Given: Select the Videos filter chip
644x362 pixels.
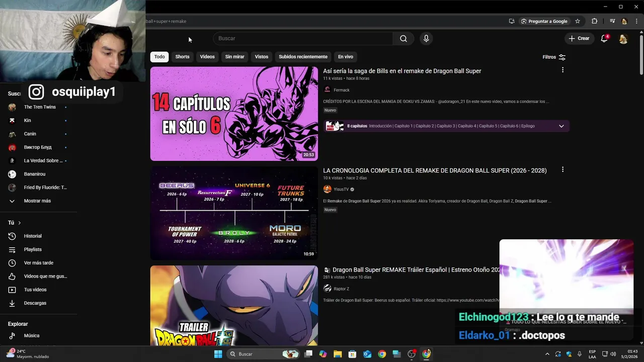Looking at the screenshot, I should click(207, 57).
